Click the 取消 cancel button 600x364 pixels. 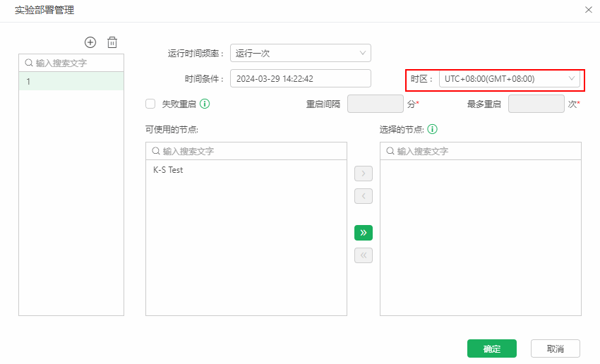[x=556, y=348]
